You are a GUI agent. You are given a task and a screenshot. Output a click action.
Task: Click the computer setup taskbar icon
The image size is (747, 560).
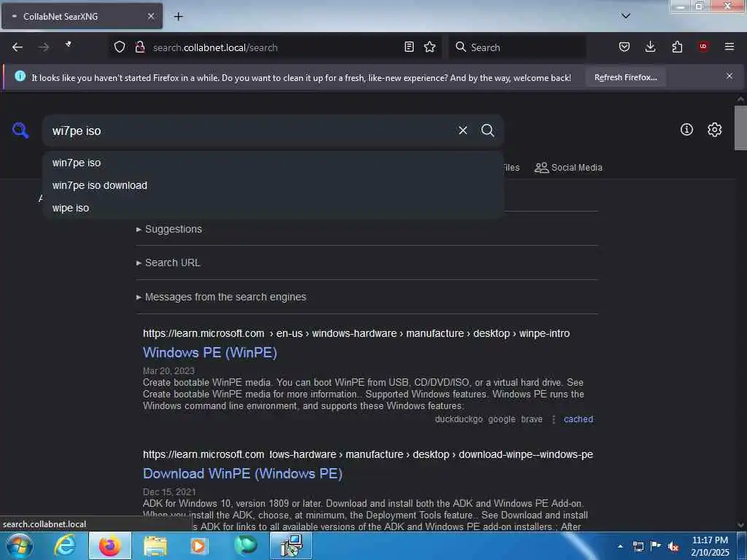point(291,545)
